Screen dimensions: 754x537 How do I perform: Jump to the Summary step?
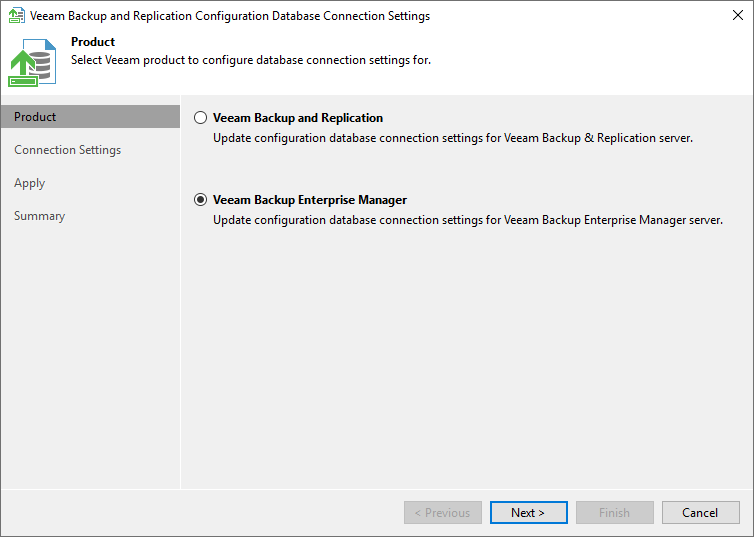40,216
